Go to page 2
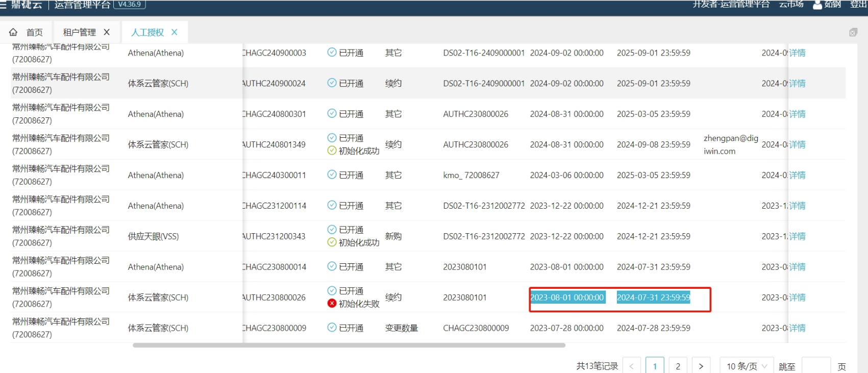This screenshot has width=868, height=373. (x=678, y=366)
